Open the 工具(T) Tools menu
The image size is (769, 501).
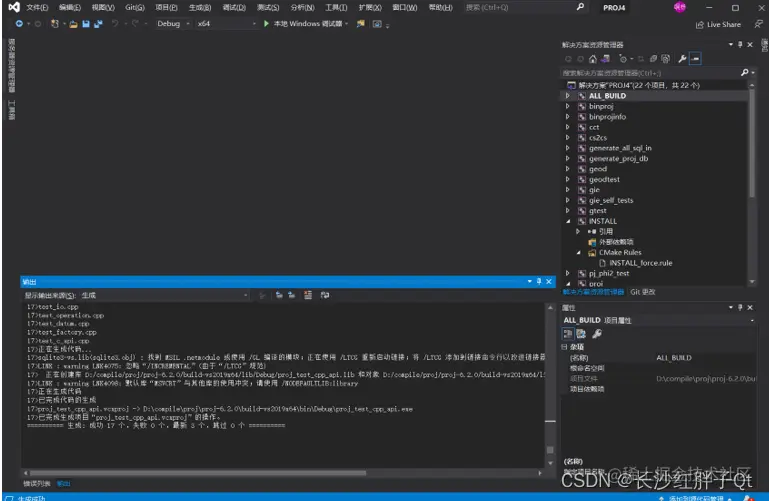tap(336, 7)
